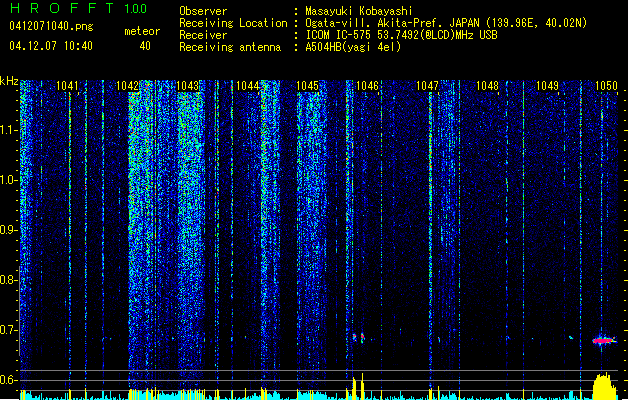The width and height of the screenshot is (629, 400).
Task: Click the meteor count value 40
Action: click(x=145, y=46)
